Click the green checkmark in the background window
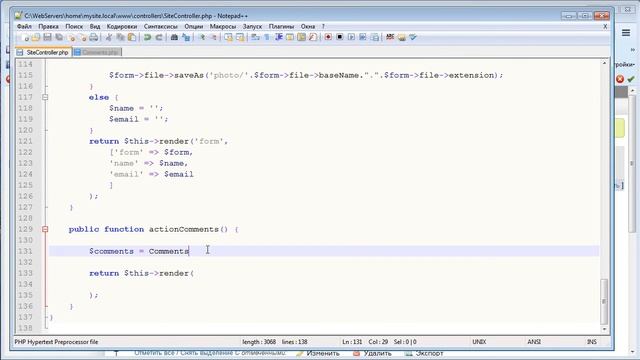The width and height of the screenshot is (640, 360). pyautogui.click(x=631, y=79)
